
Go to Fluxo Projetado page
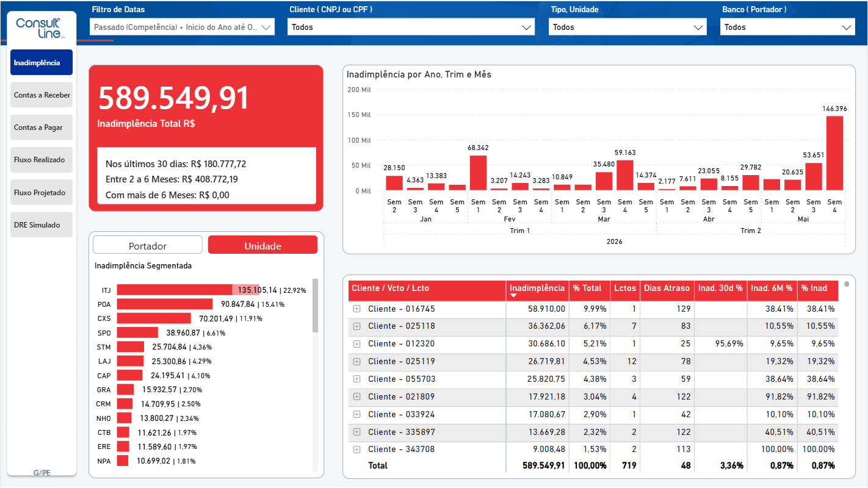click(x=42, y=193)
